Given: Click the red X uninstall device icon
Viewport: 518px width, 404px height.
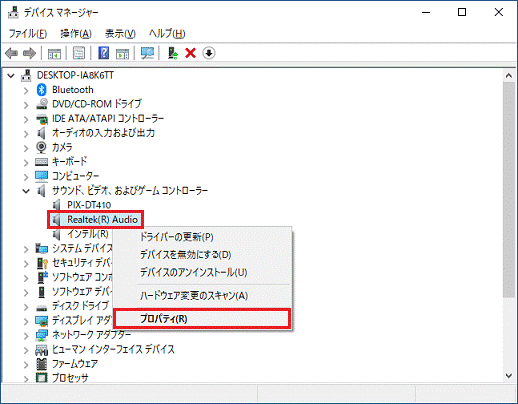Looking at the screenshot, I should click(191, 53).
